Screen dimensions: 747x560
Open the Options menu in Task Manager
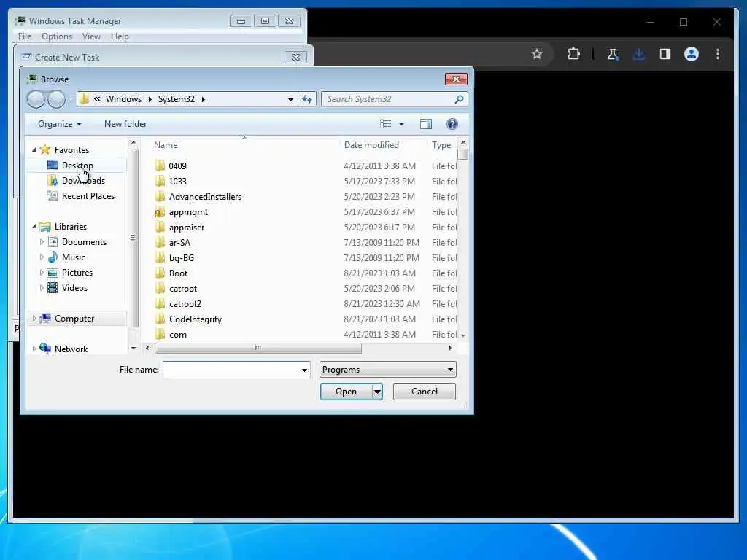tap(57, 36)
